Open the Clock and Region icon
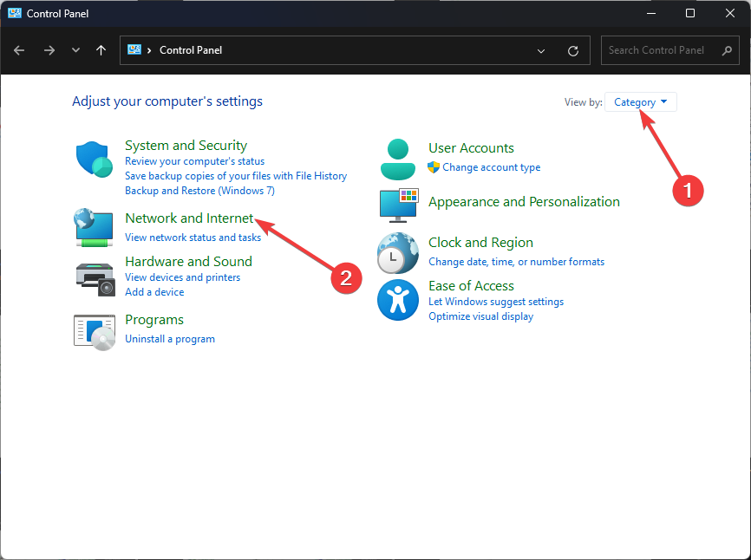 click(398, 253)
